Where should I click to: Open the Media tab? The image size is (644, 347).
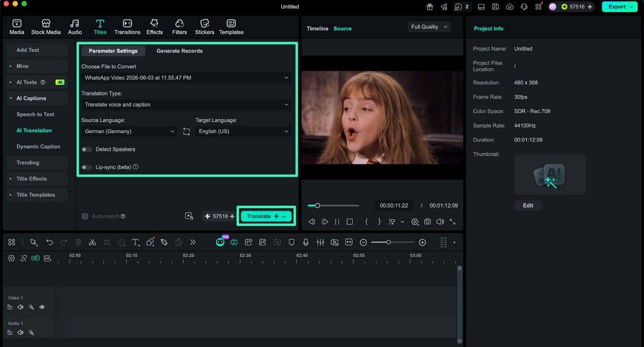17,27
